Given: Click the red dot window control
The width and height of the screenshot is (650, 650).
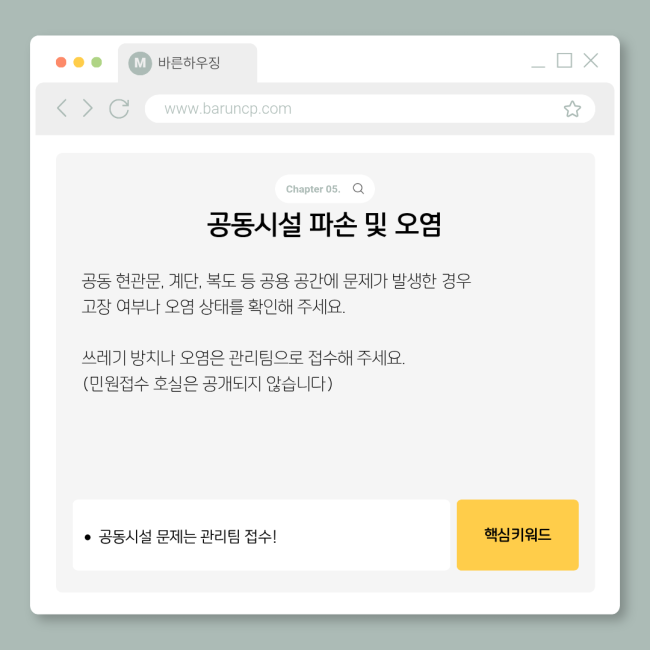Looking at the screenshot, I should pyautogui.click(x=61, y=62).
